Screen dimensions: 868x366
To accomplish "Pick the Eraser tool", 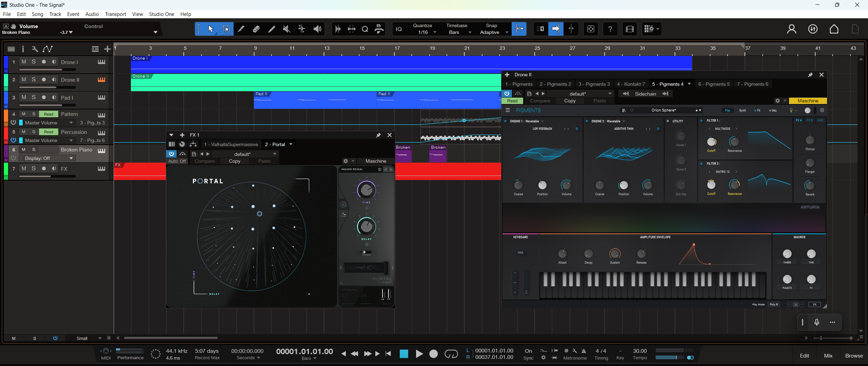I will coord(256,29).
